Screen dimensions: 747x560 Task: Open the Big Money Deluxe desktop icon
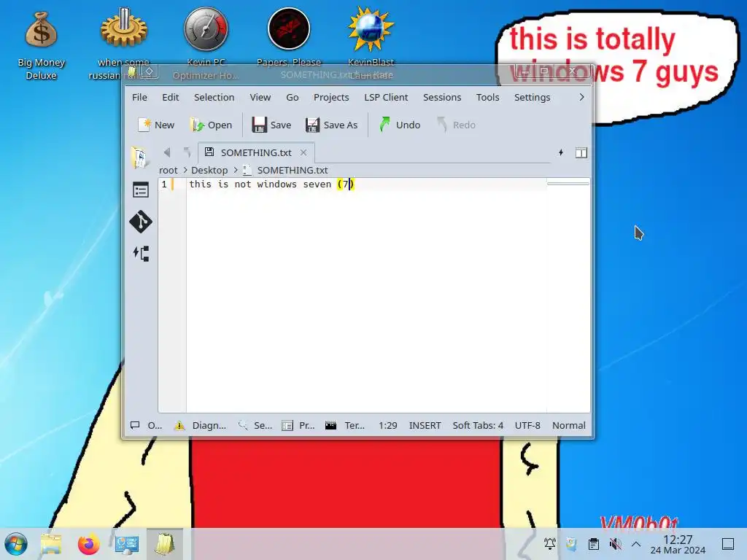click(x=42, y=45)
